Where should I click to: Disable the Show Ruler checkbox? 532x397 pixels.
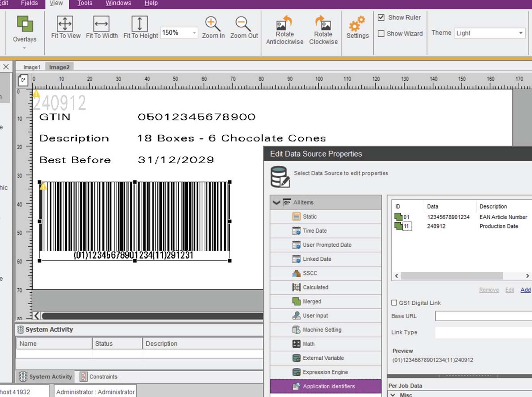(x=381, y=18)
